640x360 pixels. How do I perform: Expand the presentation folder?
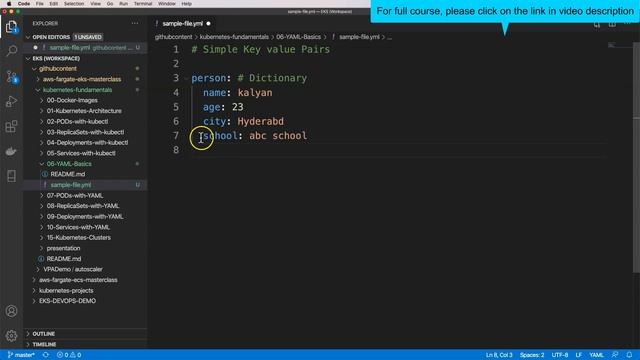point(42,248)
